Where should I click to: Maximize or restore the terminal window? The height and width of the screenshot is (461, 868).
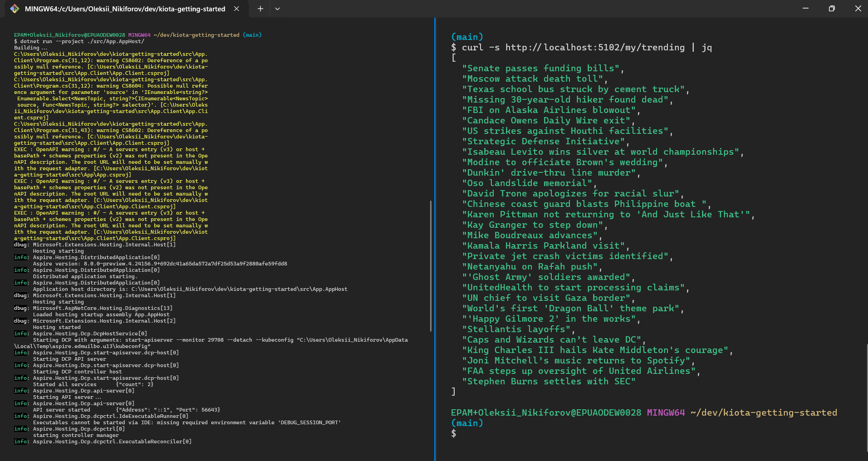(x=832, y=9)
